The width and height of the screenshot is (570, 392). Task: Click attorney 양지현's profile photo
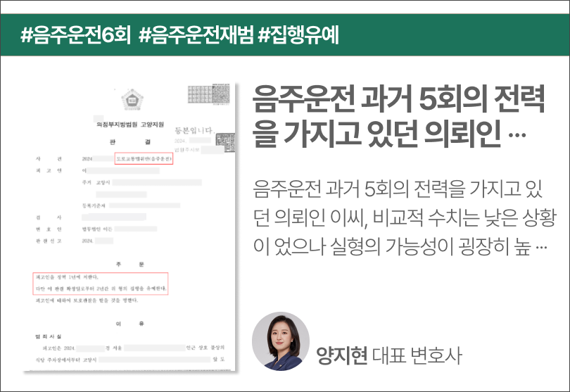coord(280,341)
